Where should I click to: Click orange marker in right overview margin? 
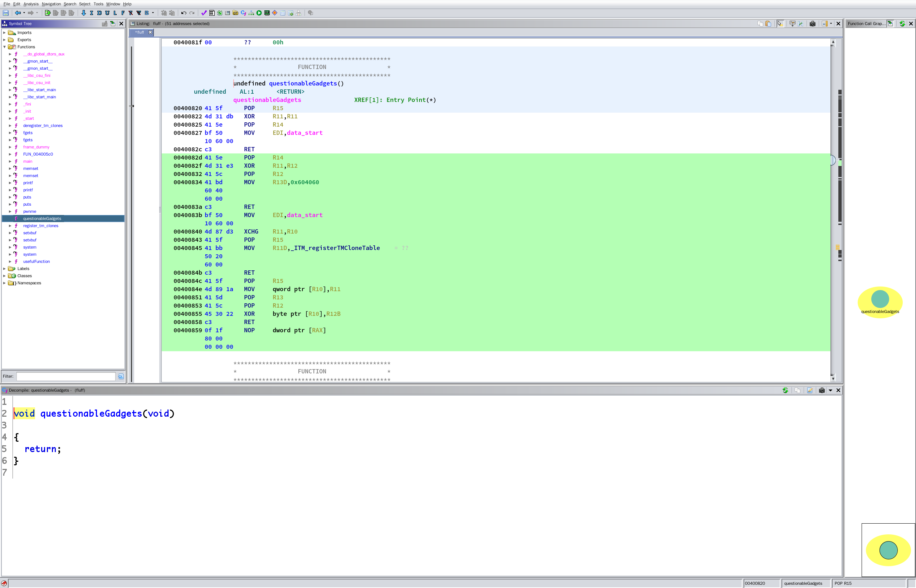[x=838, y=248]
